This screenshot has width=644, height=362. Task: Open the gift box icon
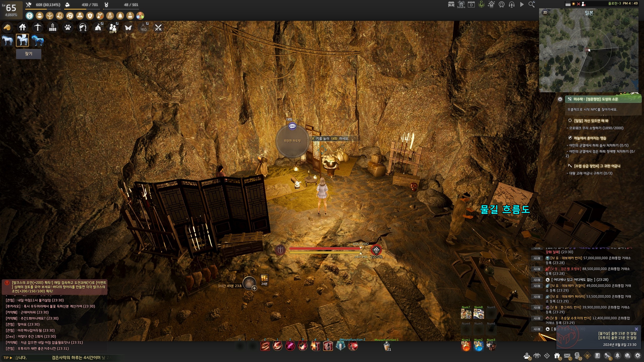click(557, 356)
